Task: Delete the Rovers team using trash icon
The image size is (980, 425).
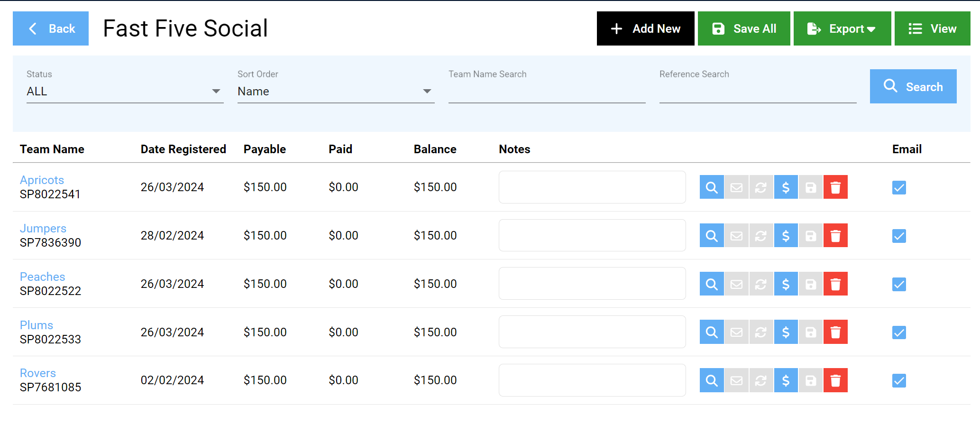Action: (x=835, y=380)
